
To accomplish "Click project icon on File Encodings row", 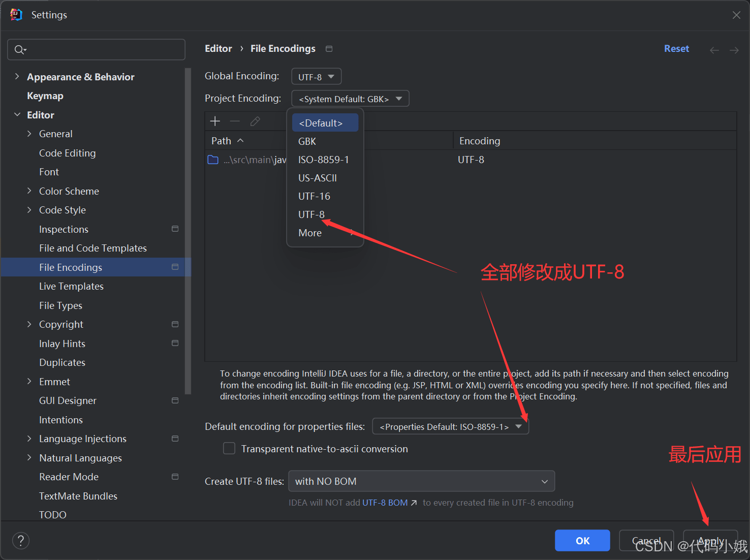I will coord(175,267).
